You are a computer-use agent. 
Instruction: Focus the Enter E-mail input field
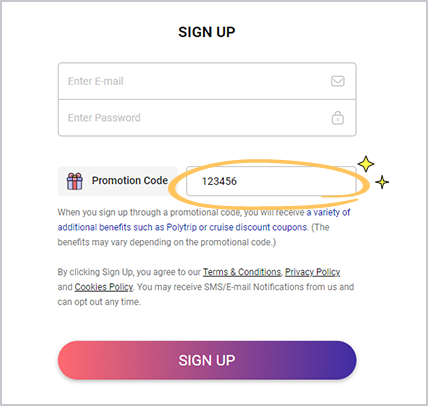point(207,81)
